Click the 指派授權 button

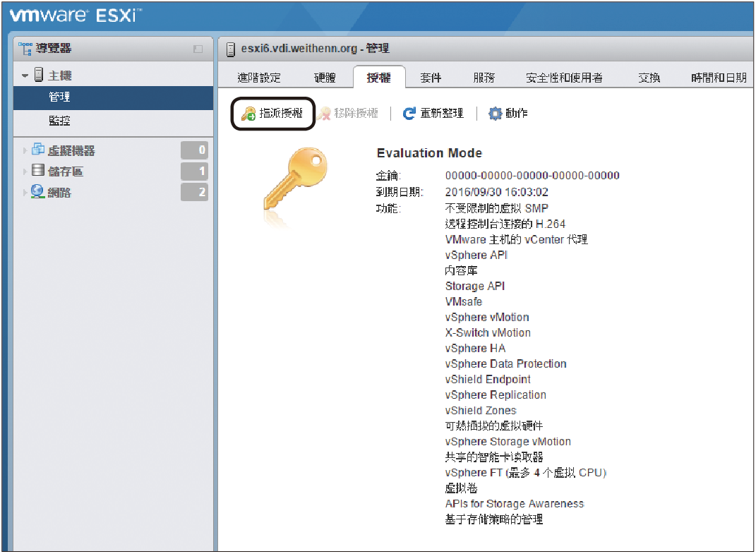coord(273,114)
